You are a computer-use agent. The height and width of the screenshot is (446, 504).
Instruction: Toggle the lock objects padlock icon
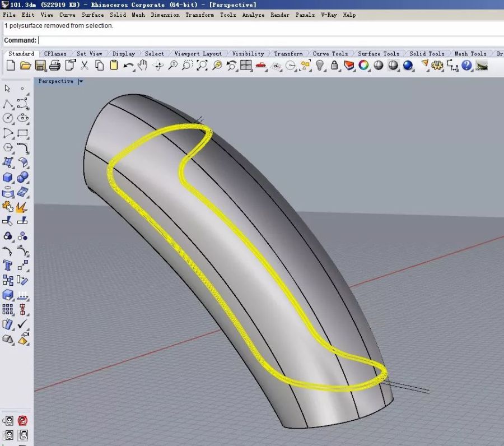(334, 66)
